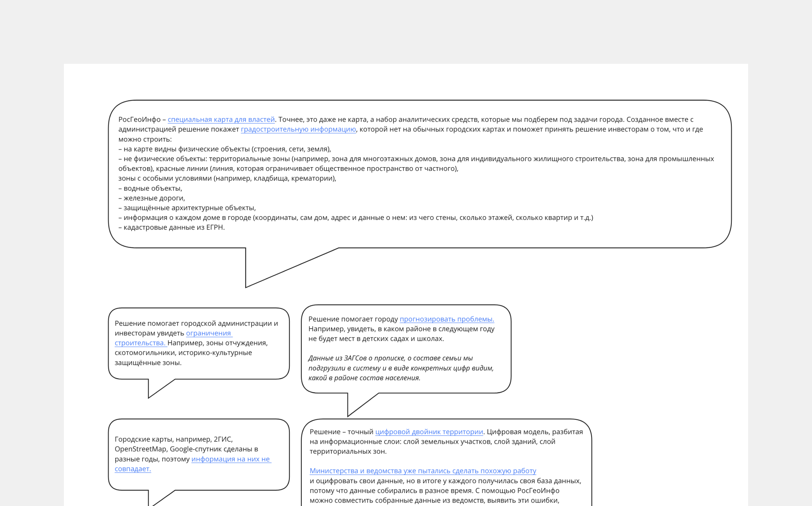The image size is (812, 506).
Task: Follow the 'информация на них не совпадает' link
Action: [231, 459]
